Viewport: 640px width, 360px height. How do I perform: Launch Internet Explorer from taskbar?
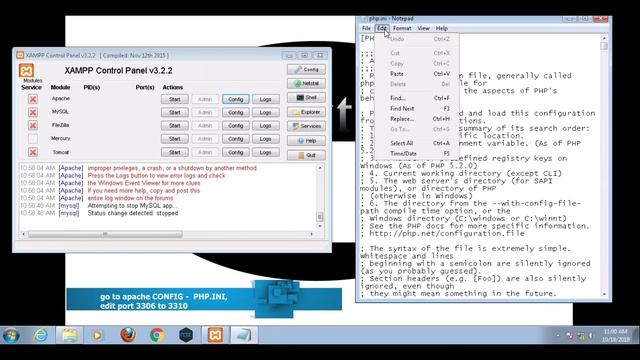point(40,336)
